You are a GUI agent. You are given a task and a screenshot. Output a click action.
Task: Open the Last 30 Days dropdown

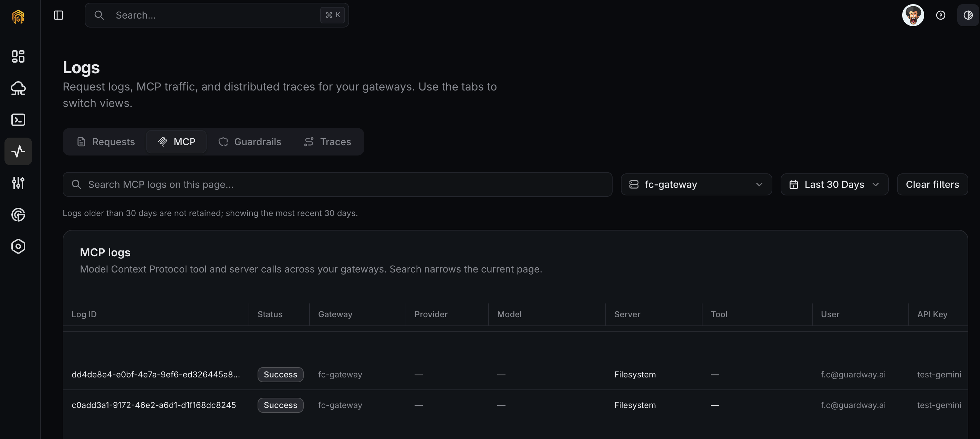(834, 184)
